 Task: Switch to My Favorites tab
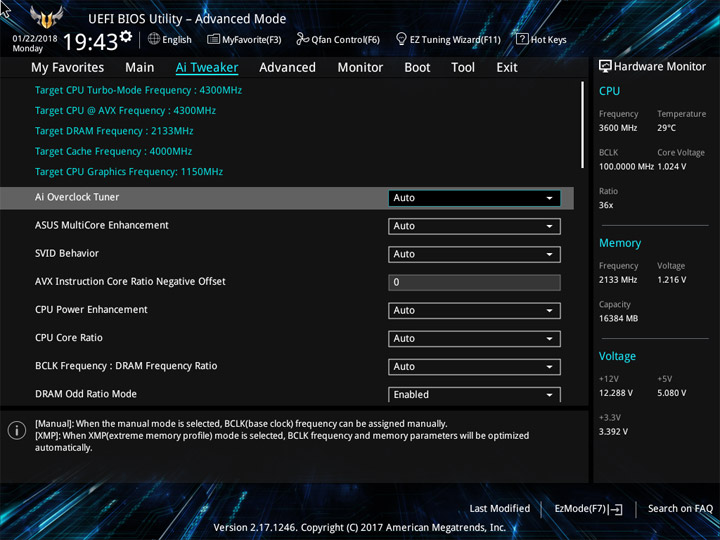click(68, 68)
